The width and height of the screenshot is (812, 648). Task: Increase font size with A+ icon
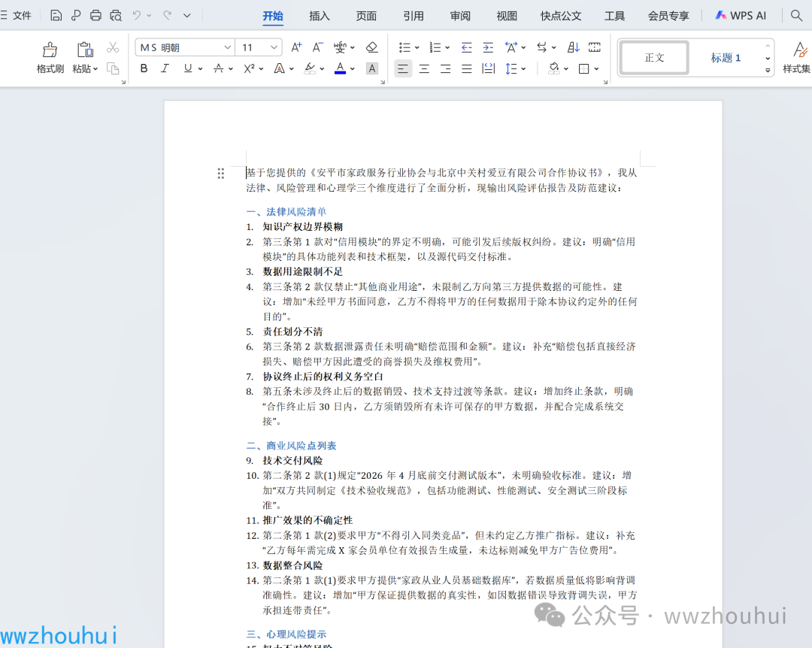296,47
